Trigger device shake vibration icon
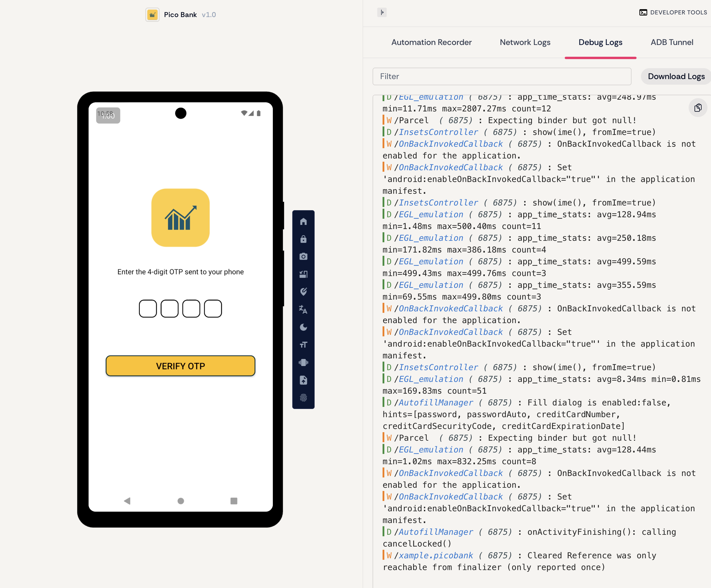The width and height of the screenshot is (711, 588). point(303,362)
